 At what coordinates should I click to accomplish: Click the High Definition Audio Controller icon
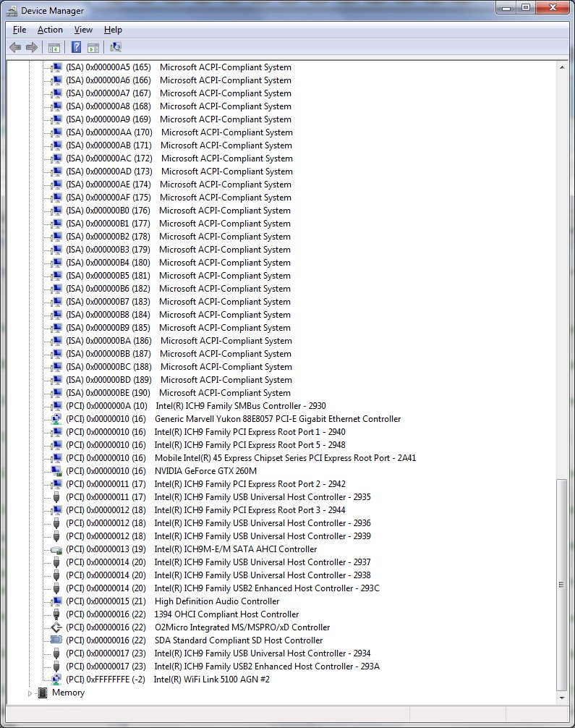pyautogui.click(x=56, y=601)
